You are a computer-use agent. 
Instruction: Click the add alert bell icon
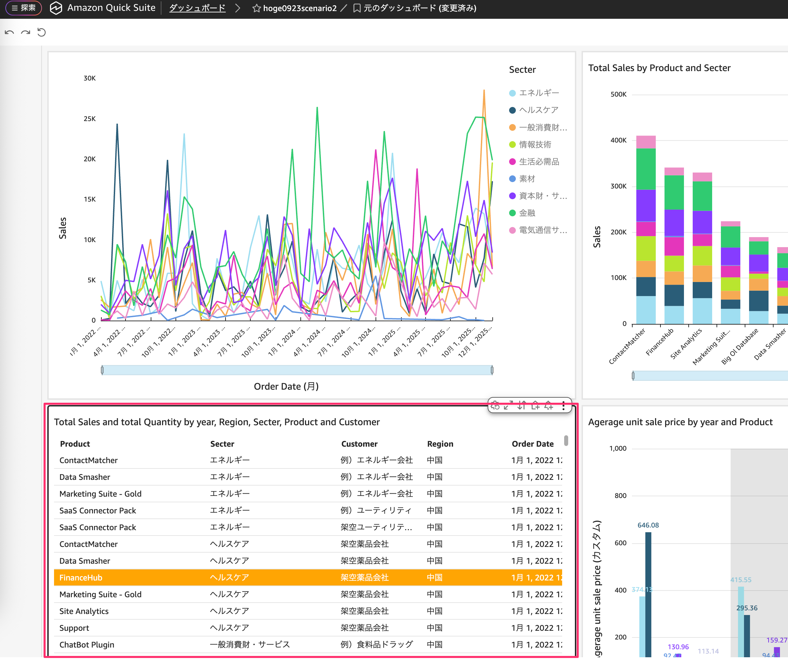tap(548, 405)
